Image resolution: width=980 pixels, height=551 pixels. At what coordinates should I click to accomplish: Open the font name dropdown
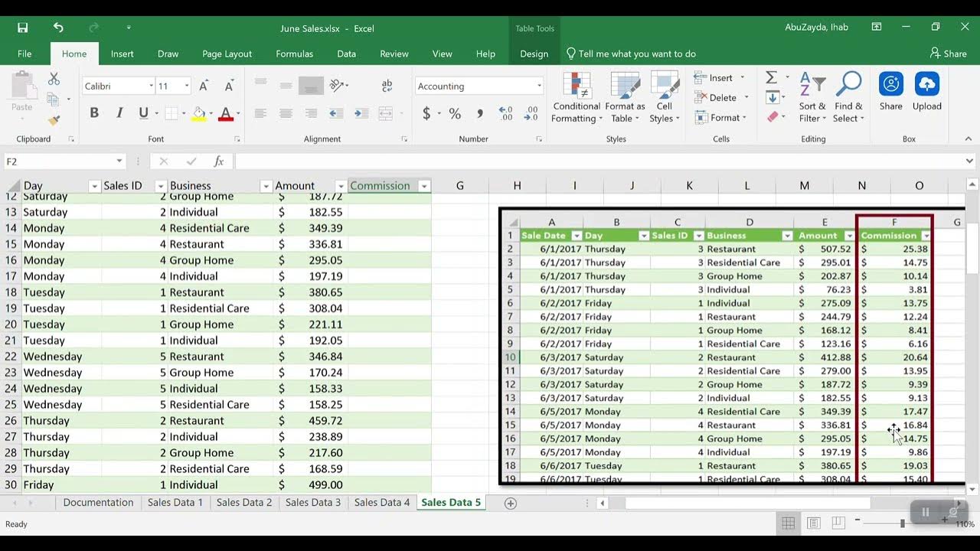click(151, 86)
